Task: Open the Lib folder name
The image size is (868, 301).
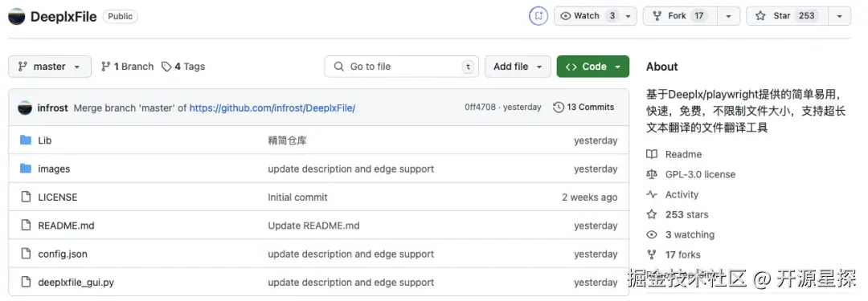Action: pyautogui.click(x=45, y=140)
